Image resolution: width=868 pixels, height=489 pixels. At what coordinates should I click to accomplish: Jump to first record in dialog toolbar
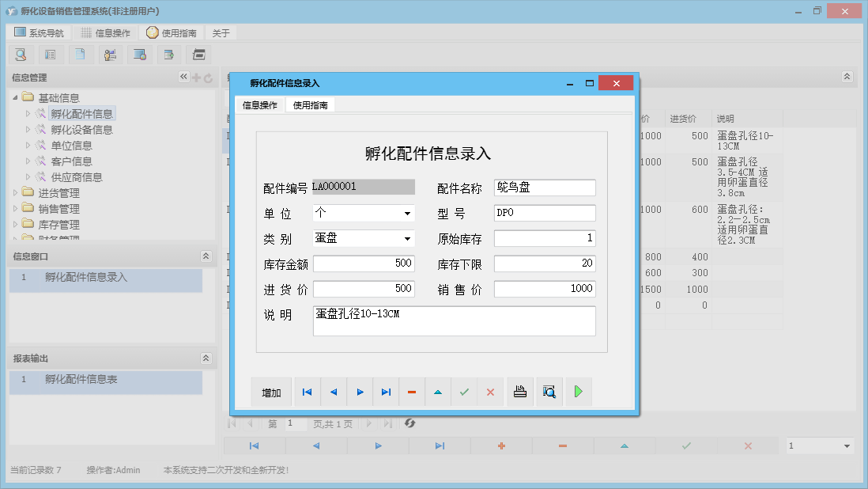[307, 392]
